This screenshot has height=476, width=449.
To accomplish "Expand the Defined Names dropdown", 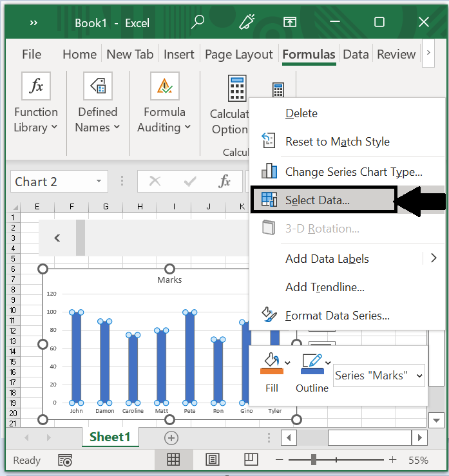I will [117, 127].
